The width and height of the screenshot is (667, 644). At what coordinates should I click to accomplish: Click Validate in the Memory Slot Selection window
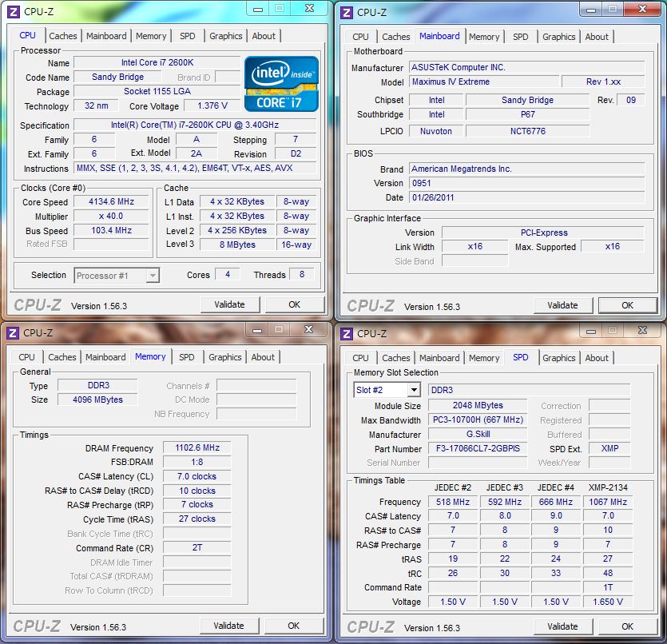[x=563, y=626]
